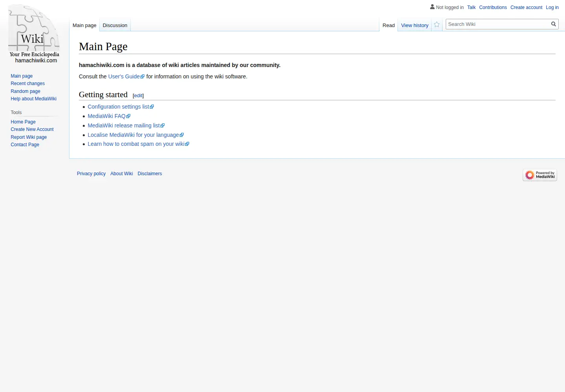The width and height of the screenshot is (565, 392).
Task: Open the Talk link
Action: (471, 7)
